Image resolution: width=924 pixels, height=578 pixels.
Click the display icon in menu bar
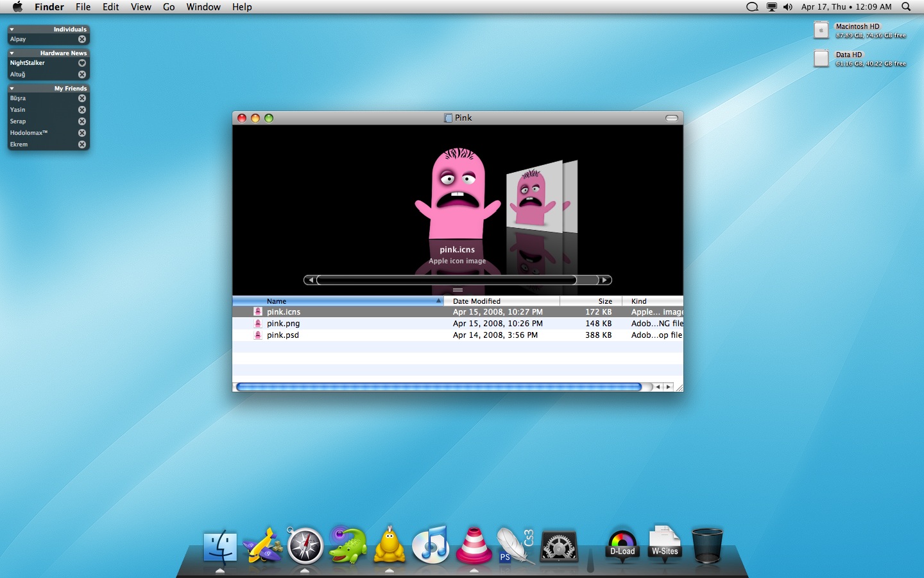point(772,7)
